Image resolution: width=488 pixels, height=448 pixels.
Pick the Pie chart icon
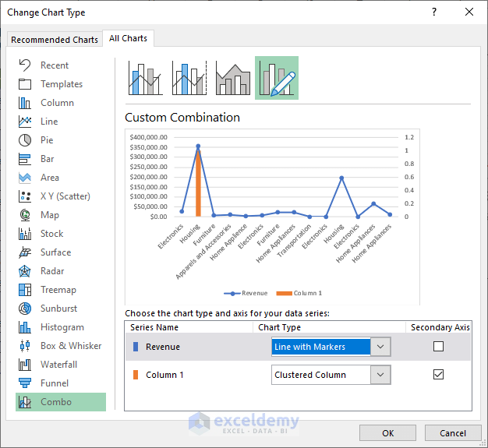click(25, 140)
